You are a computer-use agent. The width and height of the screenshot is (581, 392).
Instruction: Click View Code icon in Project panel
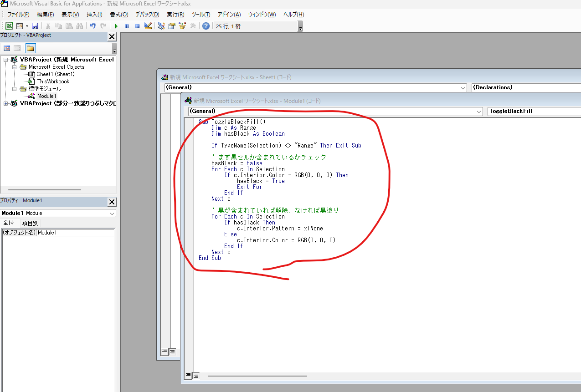pos(7,48)
